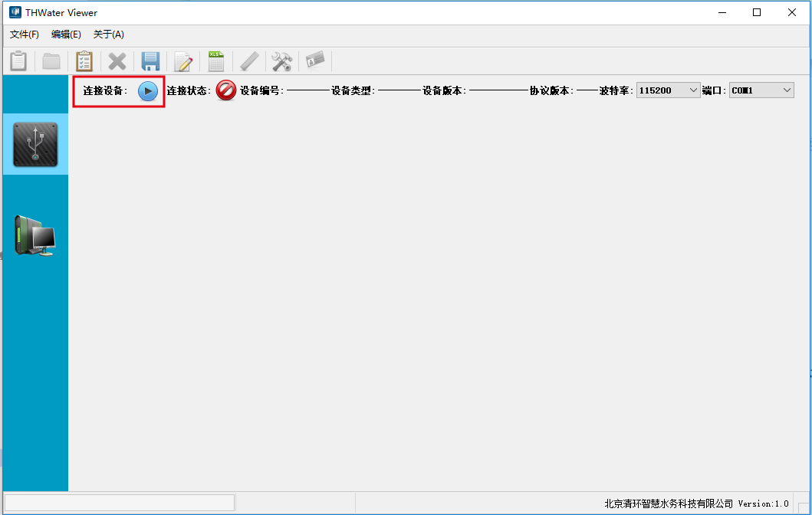Screen dimensions: 812x515
Task: Click the 端口 label
Action: (714, 90)
